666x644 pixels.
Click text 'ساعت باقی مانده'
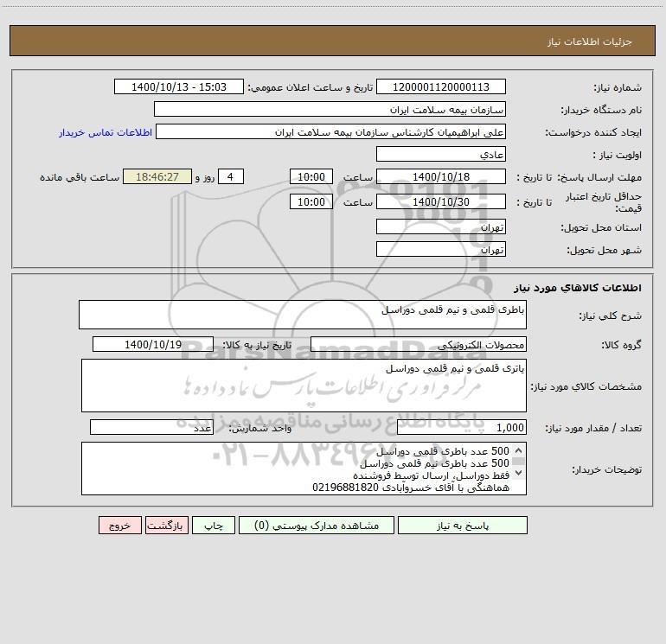click(80, 177)
